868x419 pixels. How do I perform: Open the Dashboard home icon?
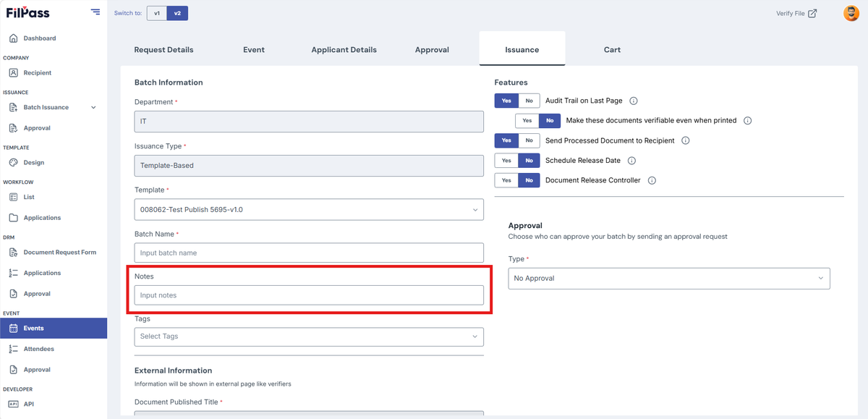point(13,38)
